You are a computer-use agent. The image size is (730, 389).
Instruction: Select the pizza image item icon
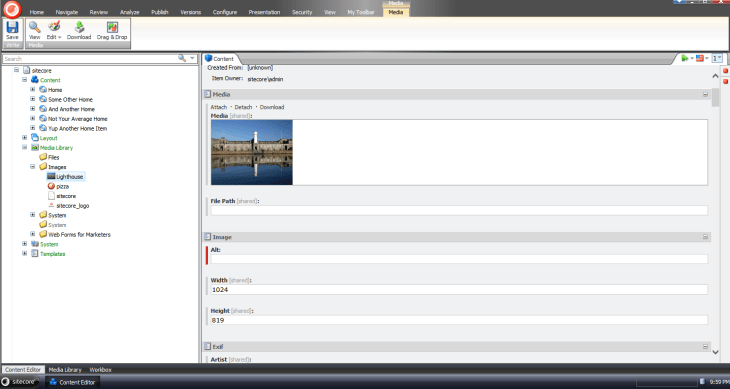point(51,186)
